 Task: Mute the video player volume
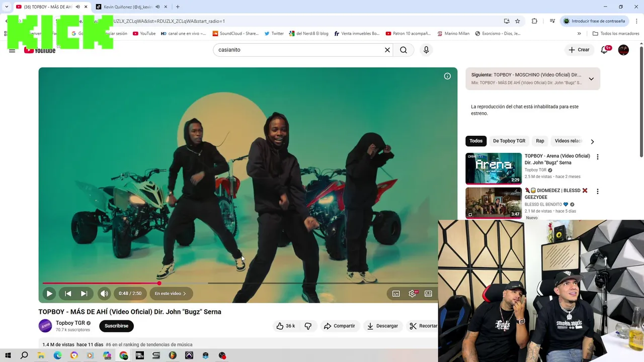(x=104, y=294)
